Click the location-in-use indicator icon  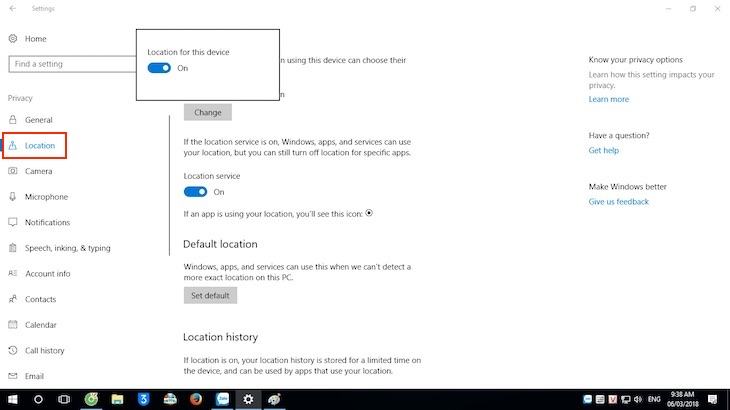pos(369,213)
